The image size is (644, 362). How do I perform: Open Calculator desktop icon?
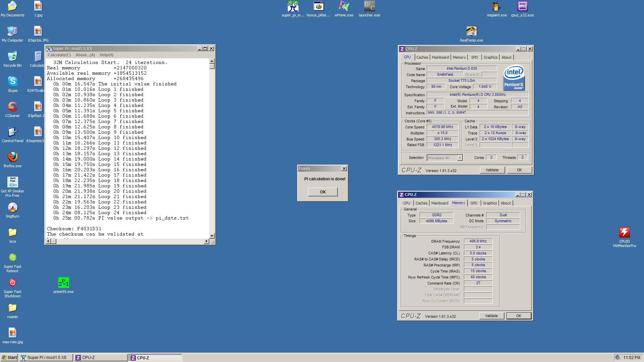(x=37, y=59)
